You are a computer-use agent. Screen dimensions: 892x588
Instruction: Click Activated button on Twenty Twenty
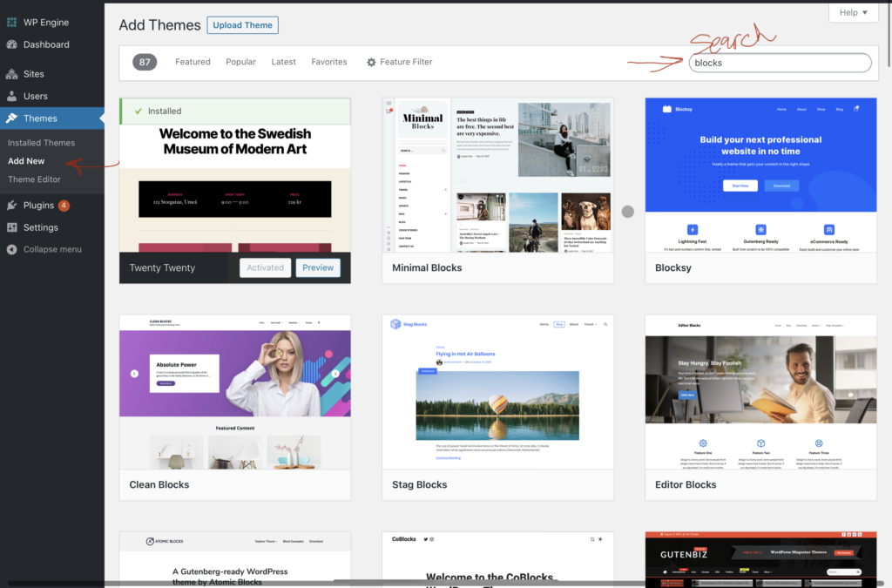pyautogui.click(x=265, y=267)
